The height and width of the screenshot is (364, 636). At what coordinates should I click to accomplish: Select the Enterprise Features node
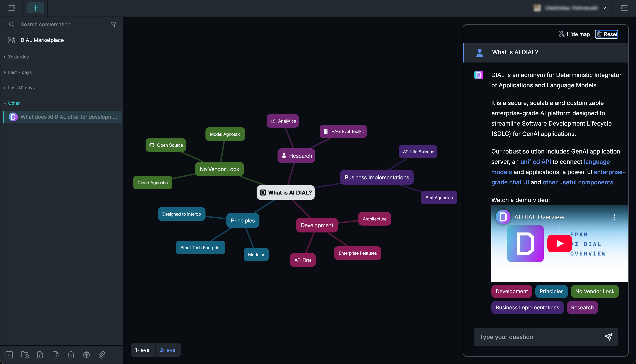pyautogui.click(x=358, y=253)
